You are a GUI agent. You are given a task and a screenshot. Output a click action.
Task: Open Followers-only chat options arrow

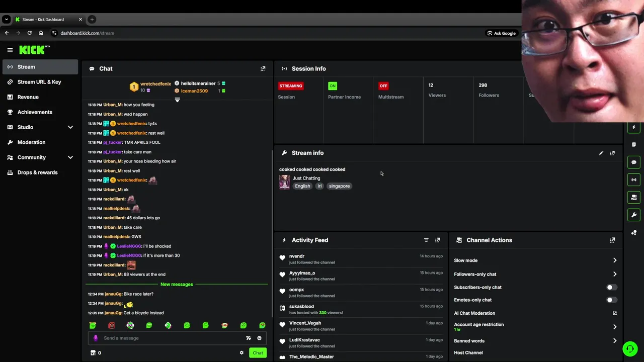[x=614, y=275]
